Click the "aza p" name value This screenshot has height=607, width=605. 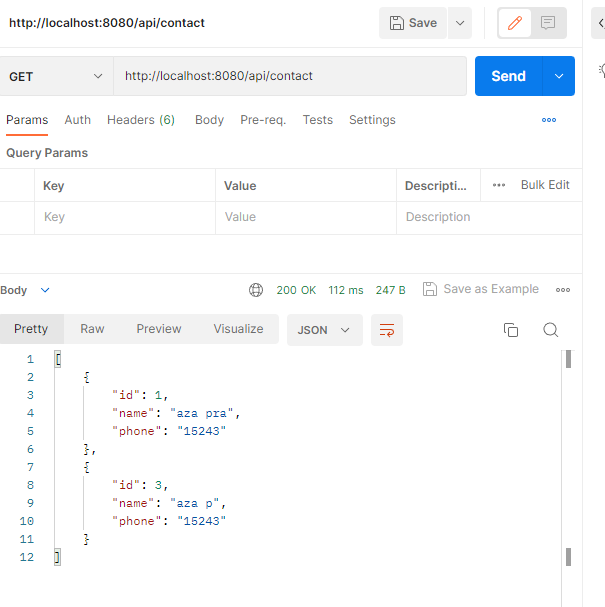[x=195, y=503]
